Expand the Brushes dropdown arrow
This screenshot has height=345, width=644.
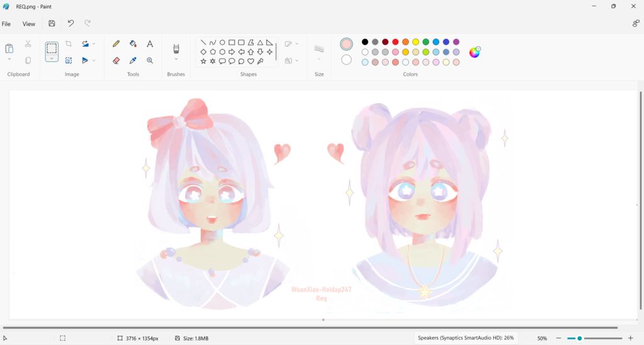[x=176, y=59]
